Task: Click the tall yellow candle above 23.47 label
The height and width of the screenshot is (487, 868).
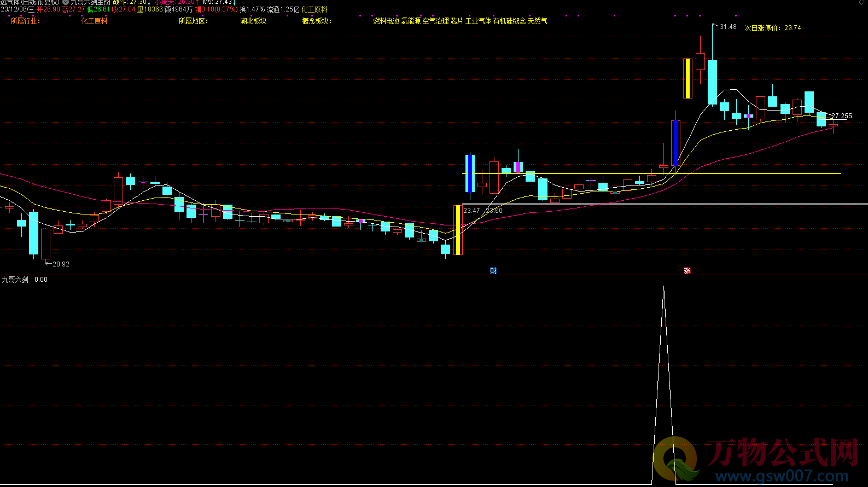Action: 458,230
